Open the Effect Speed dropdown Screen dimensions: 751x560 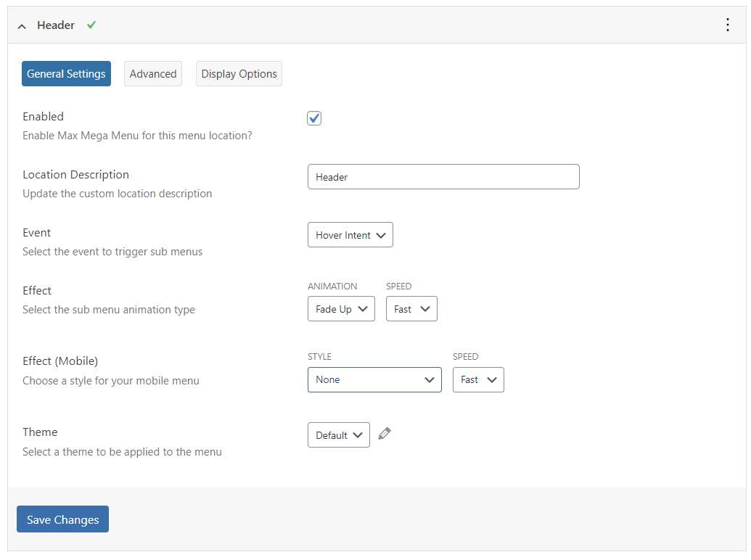[x=411, y=309]
